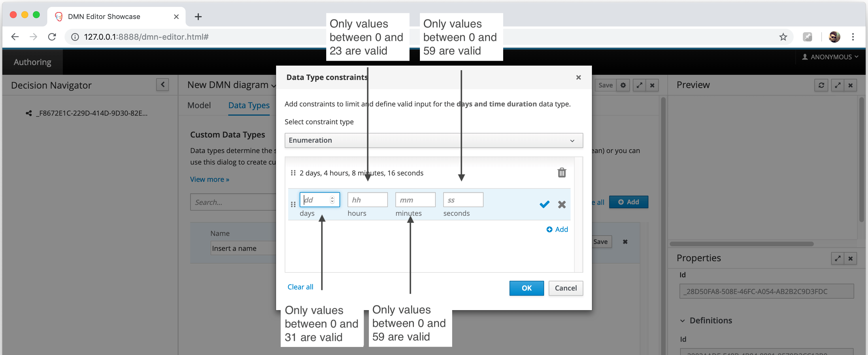Screen dimensions: 868x355
Task: Collapse the Definitions section
Action: [x=682, y=320]
